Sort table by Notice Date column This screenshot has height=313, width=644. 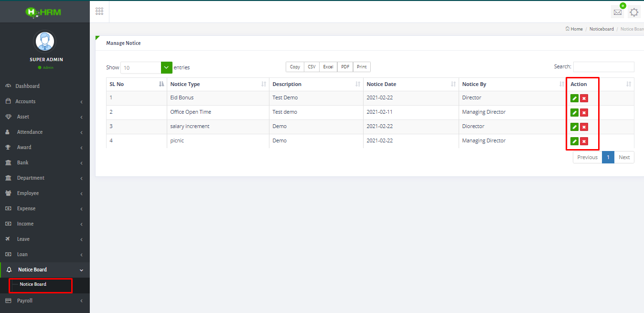tap(410, 84)
